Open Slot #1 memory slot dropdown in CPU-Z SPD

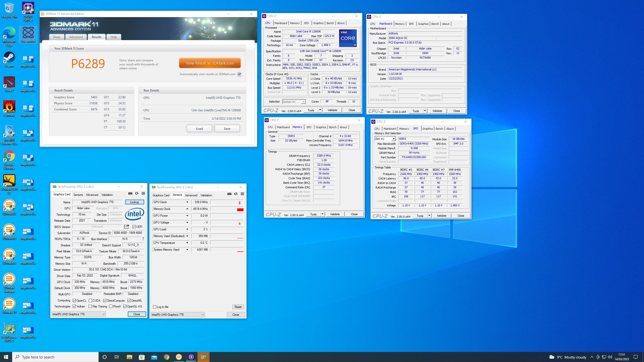click(385, 139)
